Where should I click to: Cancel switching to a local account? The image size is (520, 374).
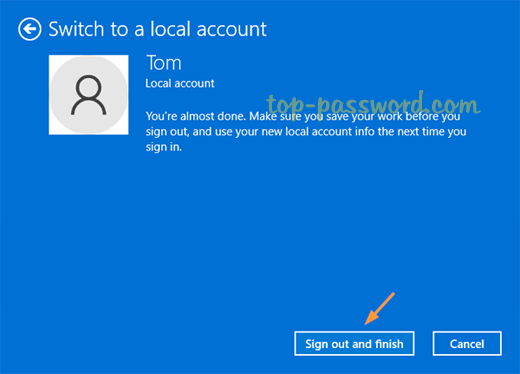(467, 344)
